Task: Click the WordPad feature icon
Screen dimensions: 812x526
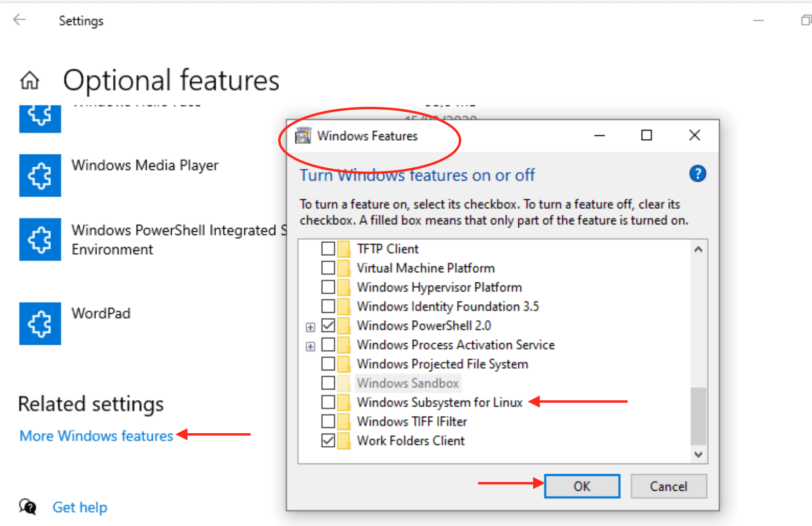Action: (x=40, y=323)
